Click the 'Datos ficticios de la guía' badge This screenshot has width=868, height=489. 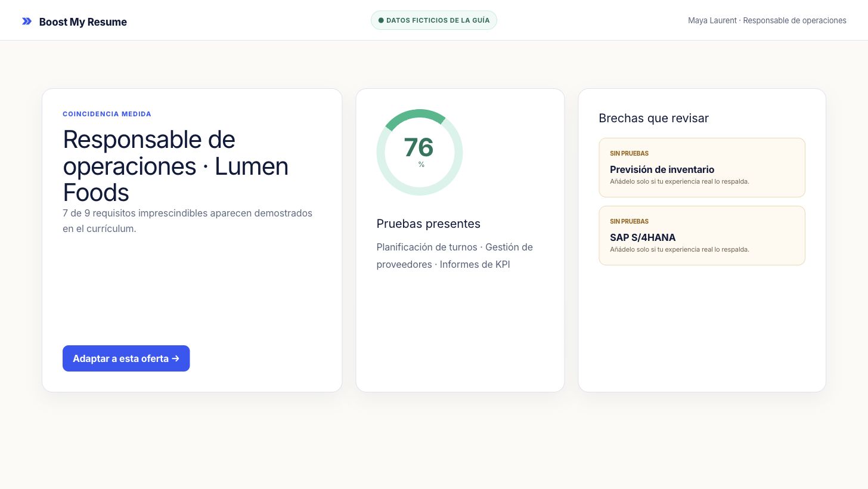point(434,20)
